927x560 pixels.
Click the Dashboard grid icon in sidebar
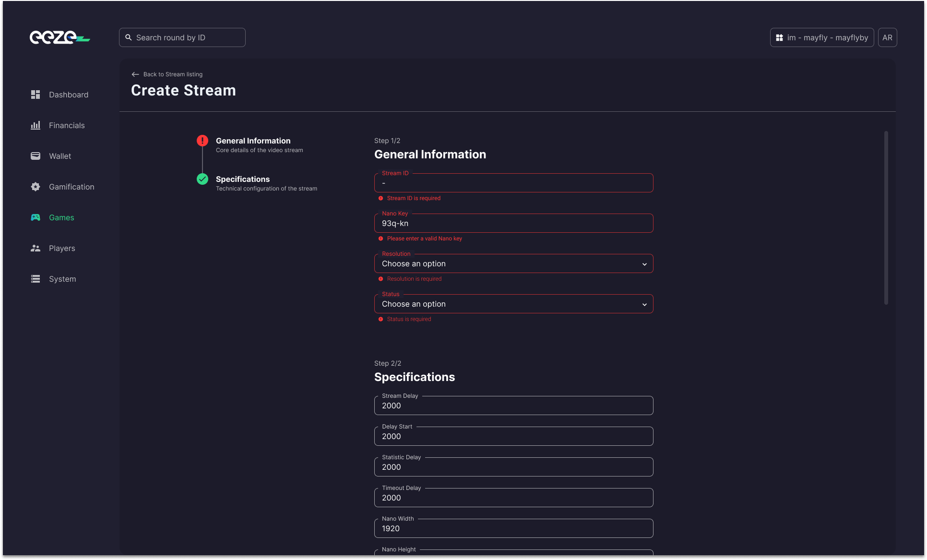coord(36,95)
